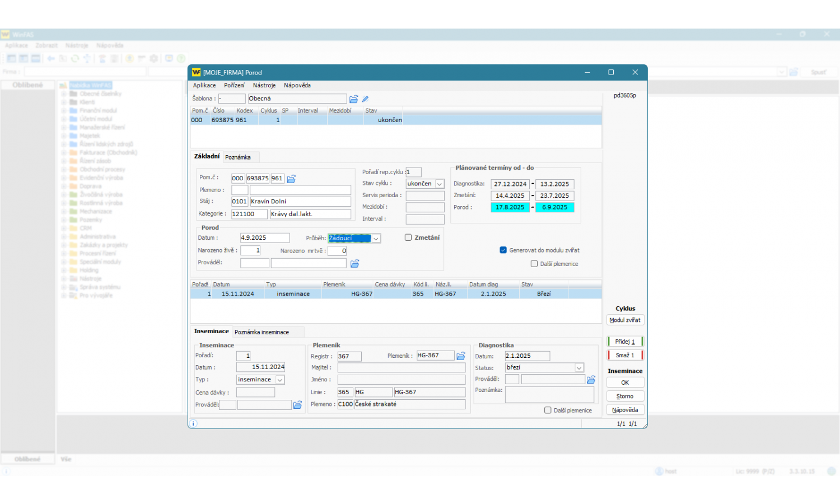Viewport: 840px width, 504px height.
Task: Click folder icon beside Porod Prováděl field
Action: (354, 264)
